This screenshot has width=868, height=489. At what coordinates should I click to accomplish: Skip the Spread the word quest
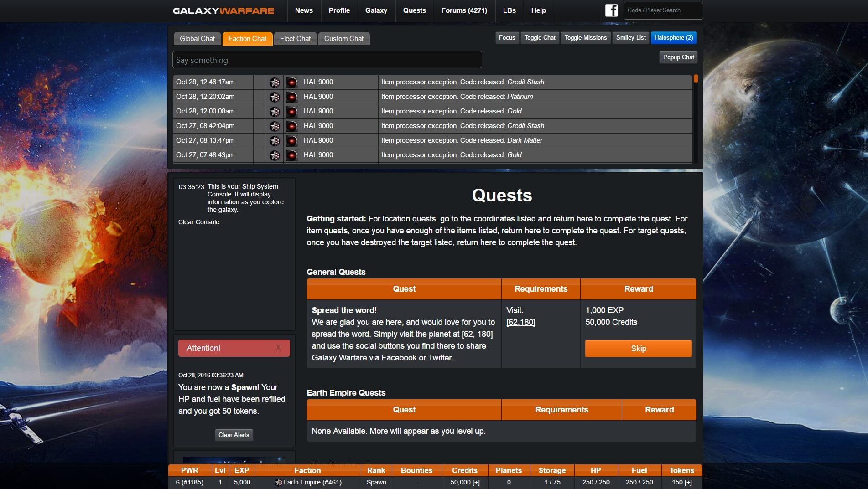[x=638, y=349]
